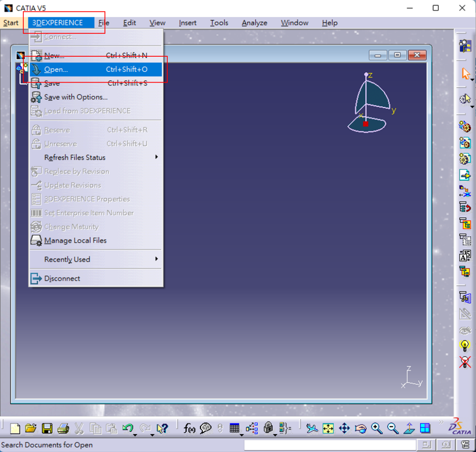Click the Undo arrow icon
Viewport: 476px width, 452px height.
(x=128, y=428)
